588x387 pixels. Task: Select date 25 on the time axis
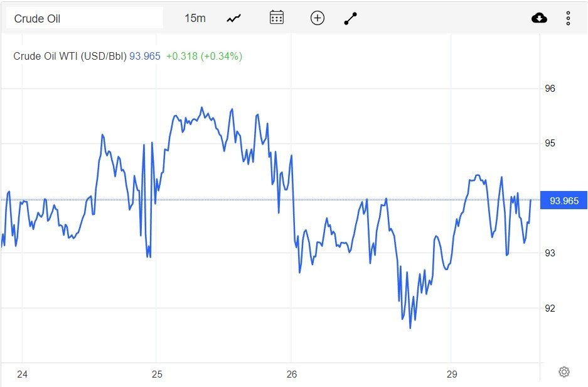click(x=157, y=374)
